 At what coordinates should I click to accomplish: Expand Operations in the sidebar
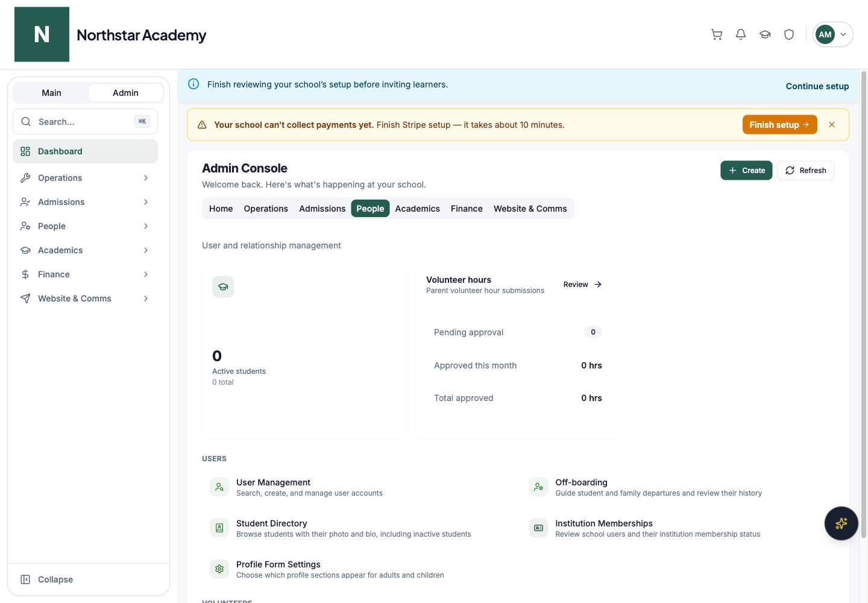[85, 178]
